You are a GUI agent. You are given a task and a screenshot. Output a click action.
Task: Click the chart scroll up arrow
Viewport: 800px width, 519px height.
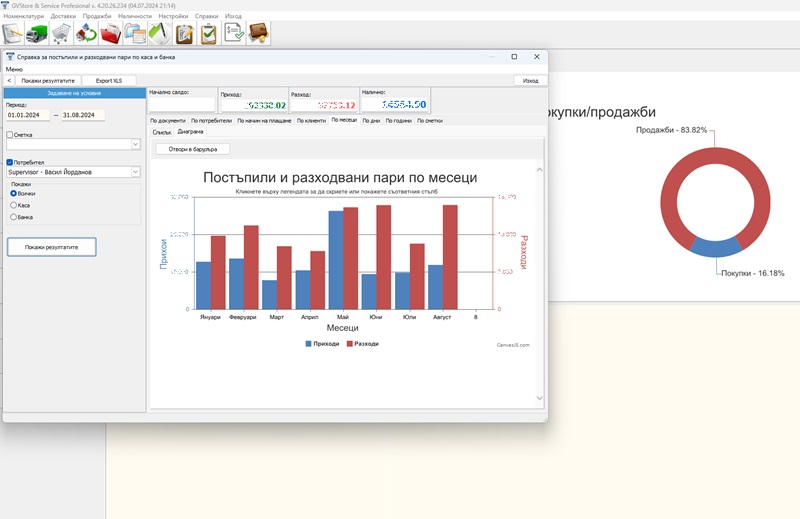pyautogui.click(x=539, y=170)
